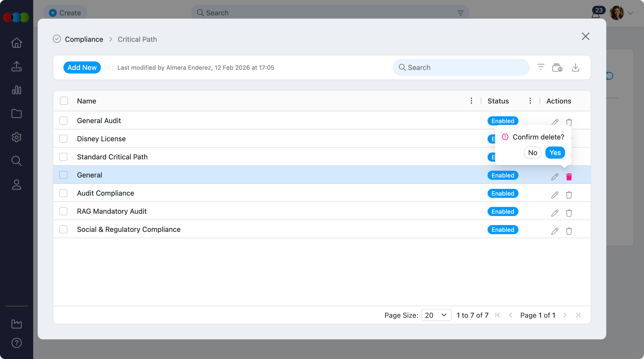Tick the Disney License checkbox
This screenshot has height=359, width=644.
point(63,139)
